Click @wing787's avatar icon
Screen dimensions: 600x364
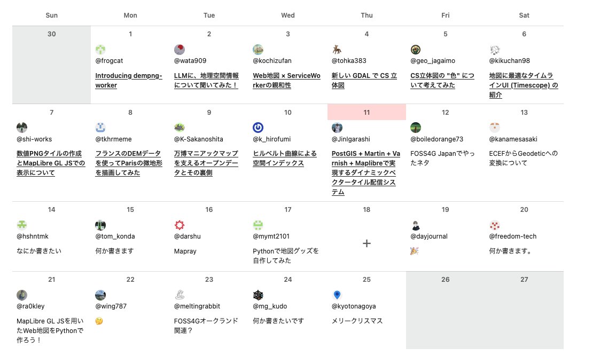[x=100, y=295]
